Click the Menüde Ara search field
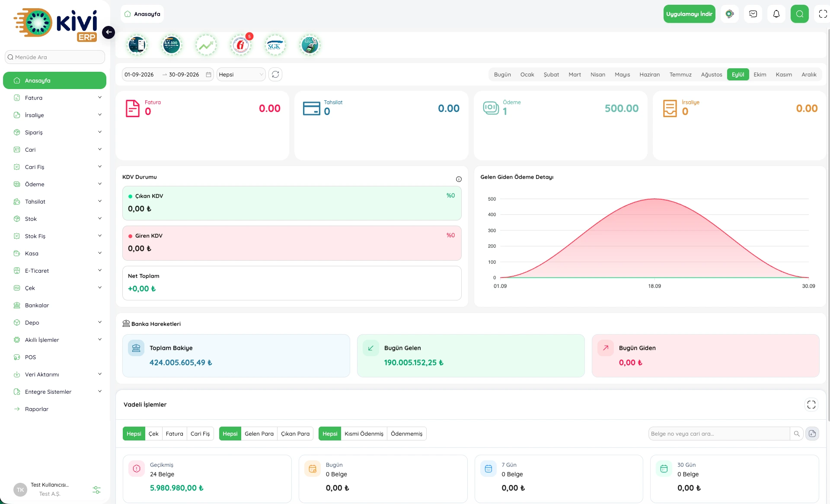The image size is (830, 504). 55,57
